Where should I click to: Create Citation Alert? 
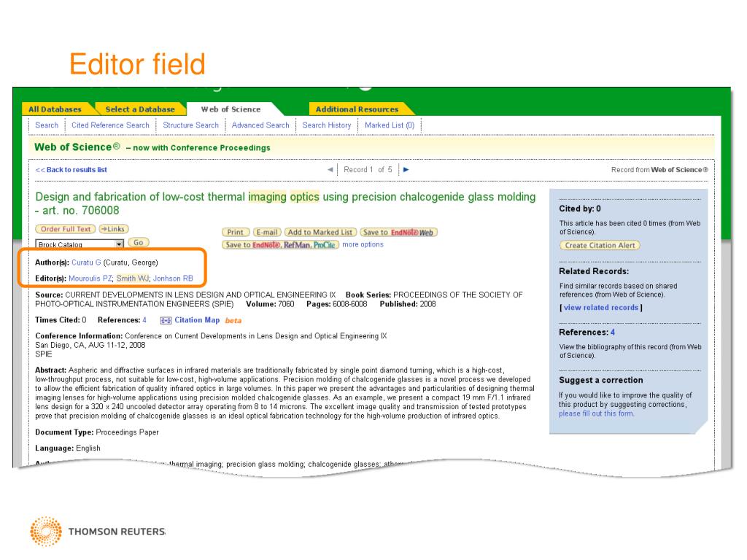tap(600, 245)
